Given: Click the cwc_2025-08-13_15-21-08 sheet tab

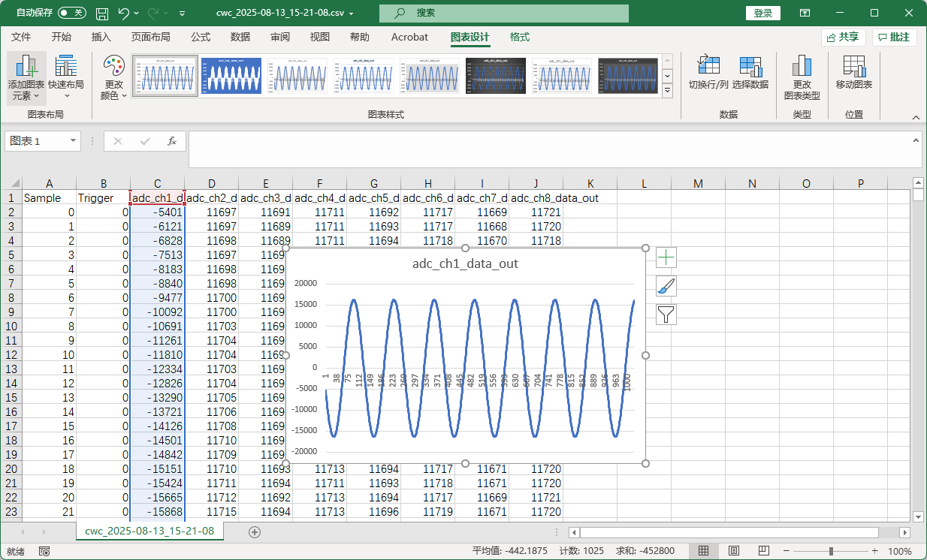Looking at the screenshot, I should tap(149, 531).
